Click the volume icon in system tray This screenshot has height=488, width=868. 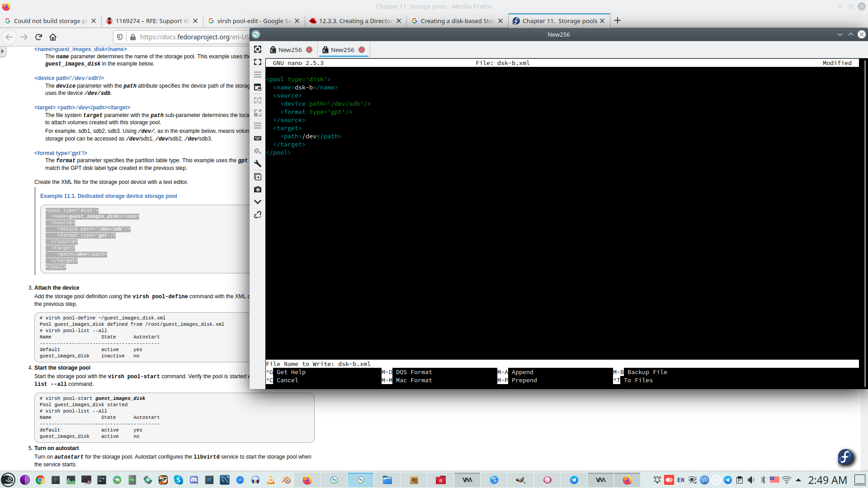click(751, 480)
